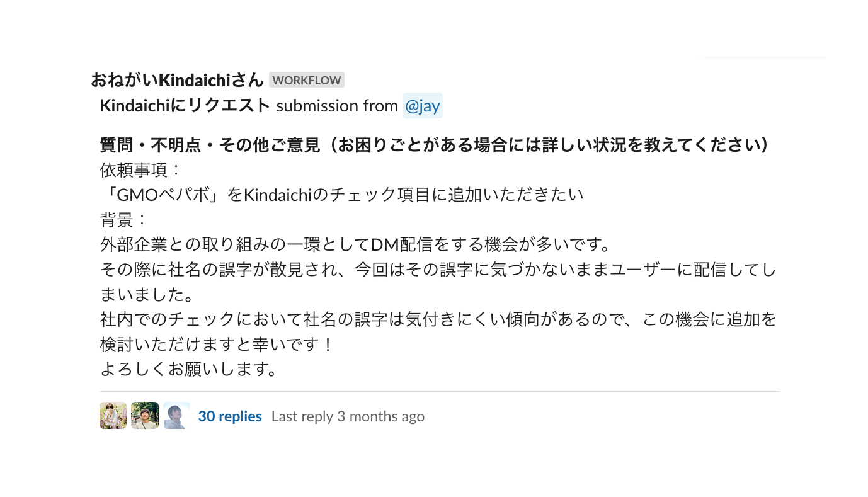The height and width of the screenshot is (497, 868).
Task: Select the third reply participant avatar
Action: click(176, 416)
